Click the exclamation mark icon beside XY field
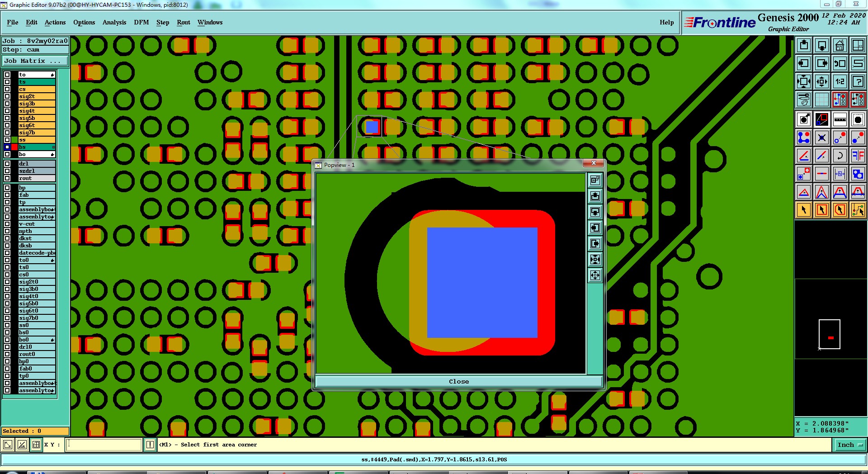This screenshot has height=474, width=868. coord(150,445)
